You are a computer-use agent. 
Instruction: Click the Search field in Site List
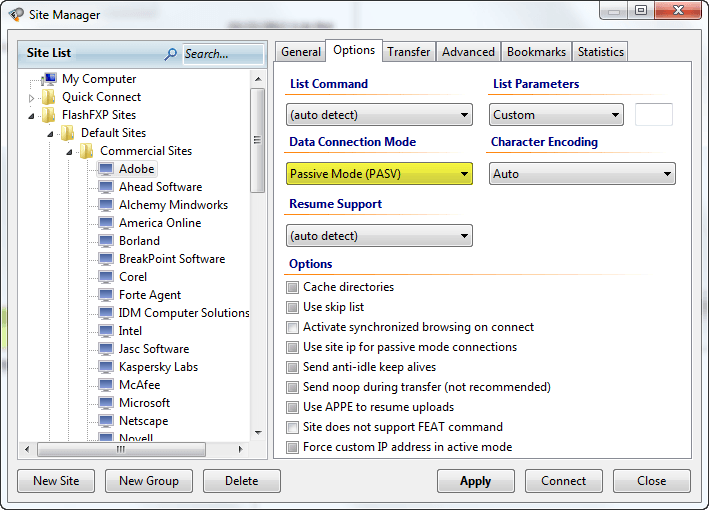(x=223, y=54)
